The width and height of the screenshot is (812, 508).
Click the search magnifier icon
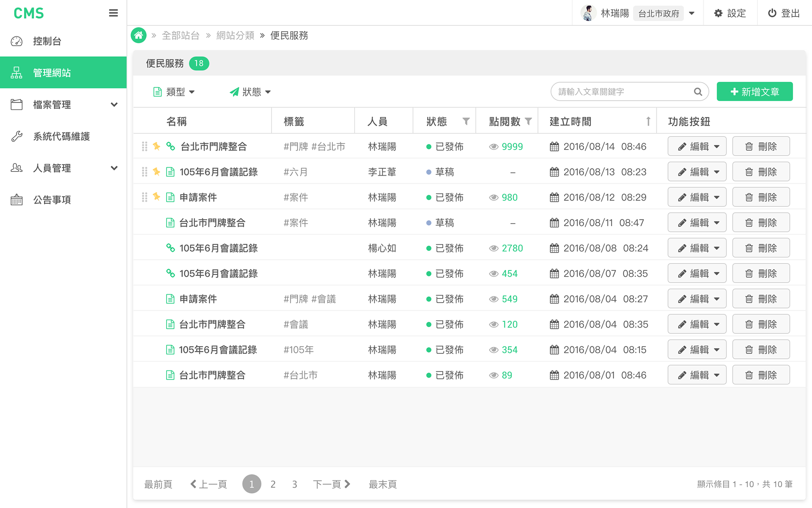pyautogui.click(x=698, y=92)
